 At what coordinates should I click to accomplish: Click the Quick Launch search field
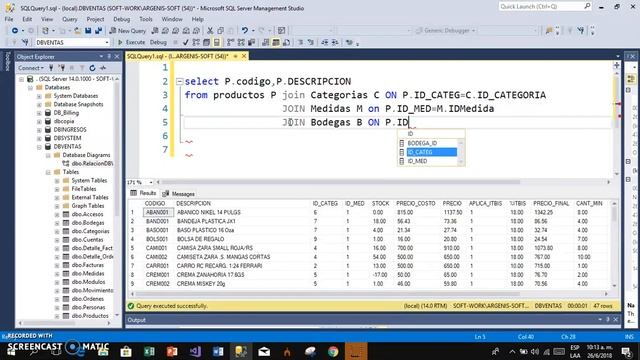coord(545,7)
